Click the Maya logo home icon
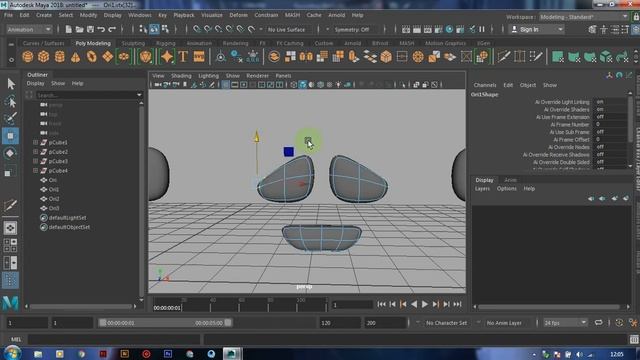 (11, 303)
